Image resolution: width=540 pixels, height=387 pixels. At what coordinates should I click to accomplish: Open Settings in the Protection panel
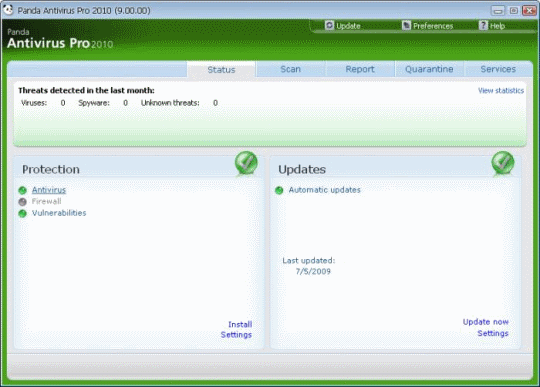pyautogui.click(x=236, y=335)
